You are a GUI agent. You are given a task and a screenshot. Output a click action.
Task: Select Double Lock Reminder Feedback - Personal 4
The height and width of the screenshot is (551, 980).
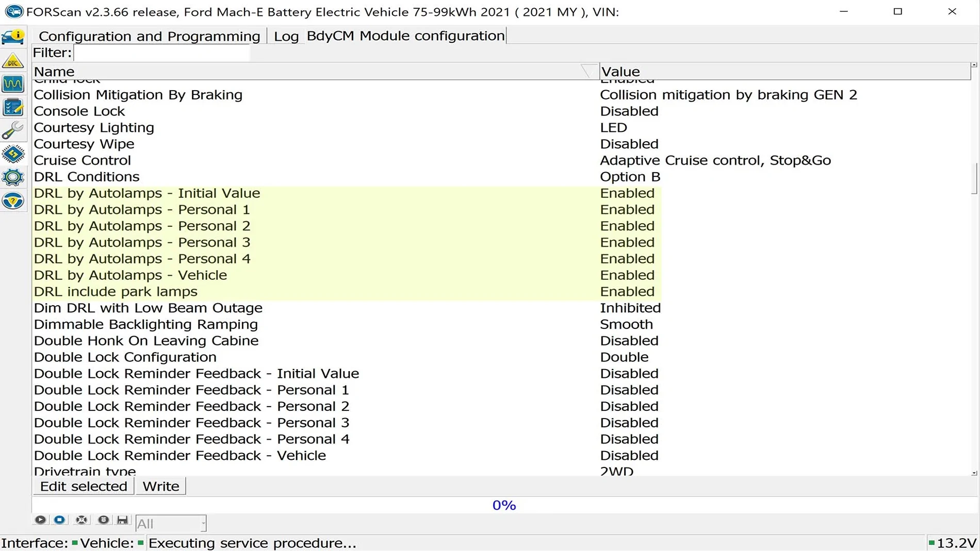tap(501, 439)
